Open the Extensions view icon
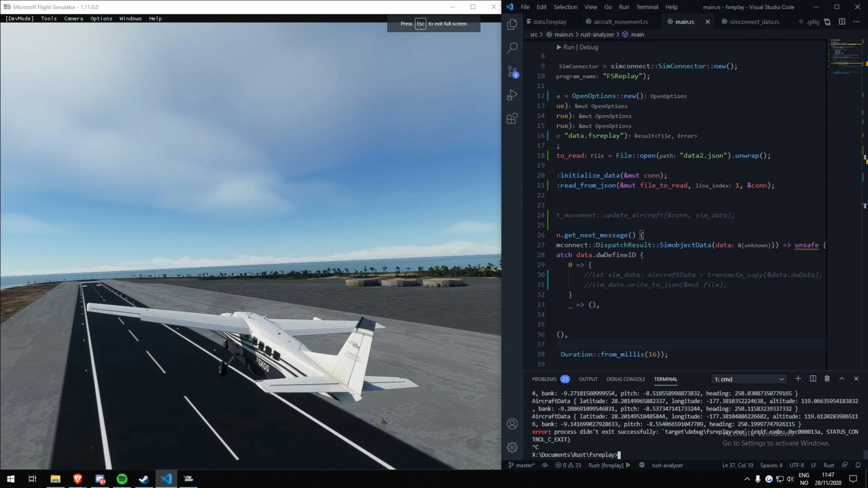Image resolution: width=868 pixels, height=488 pixels. [512, 119]
